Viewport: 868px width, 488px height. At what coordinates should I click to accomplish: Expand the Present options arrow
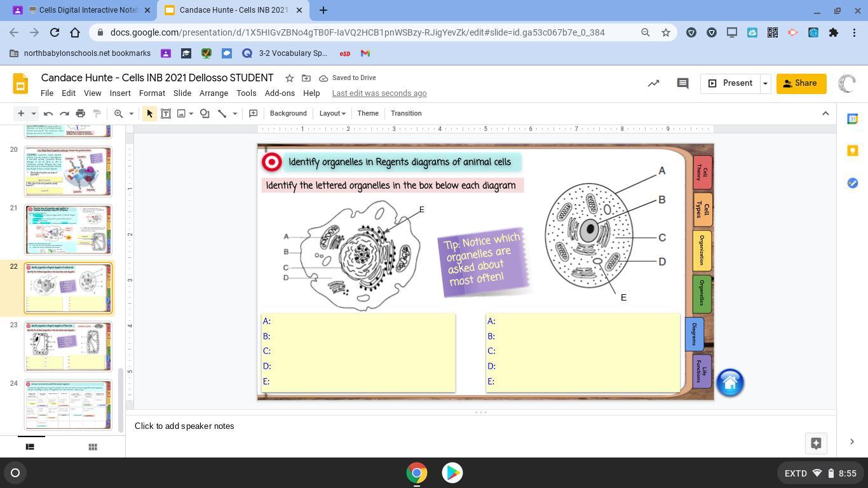[x=765, y=83]
